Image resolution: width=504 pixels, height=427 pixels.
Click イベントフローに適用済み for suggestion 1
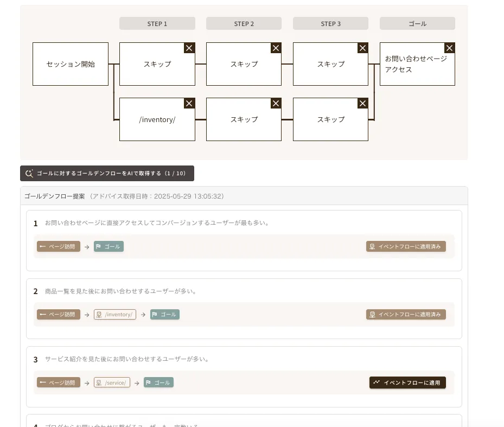406,247
